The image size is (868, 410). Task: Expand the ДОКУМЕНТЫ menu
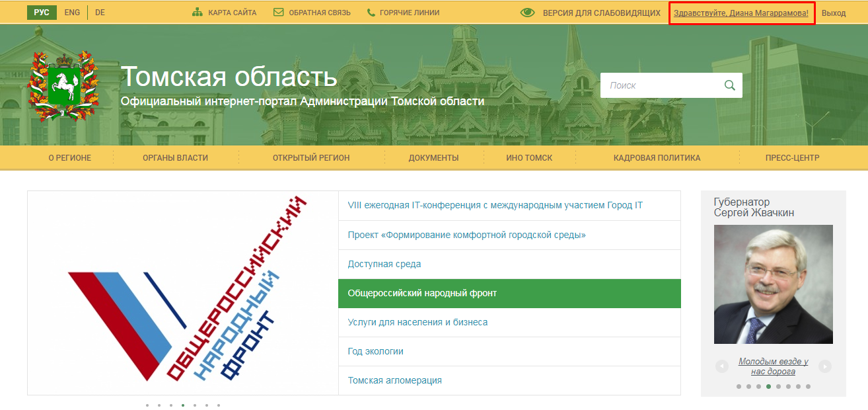tap(433, 158)
